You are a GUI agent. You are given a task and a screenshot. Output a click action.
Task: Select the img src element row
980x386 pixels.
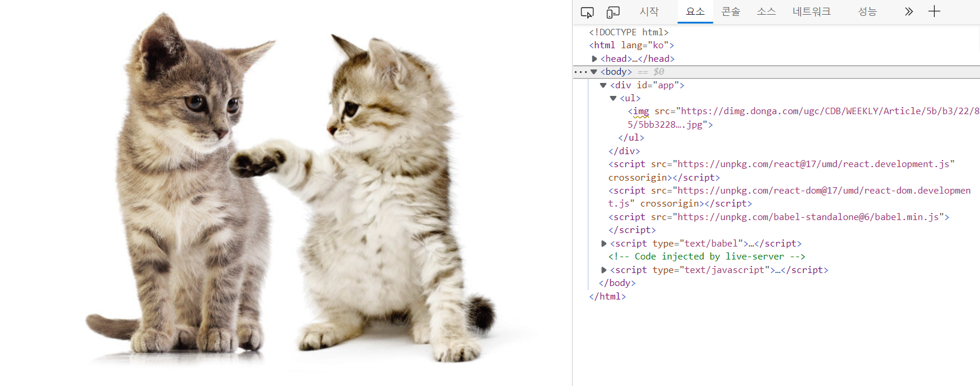pyautogui.click(x=804, y=118)
